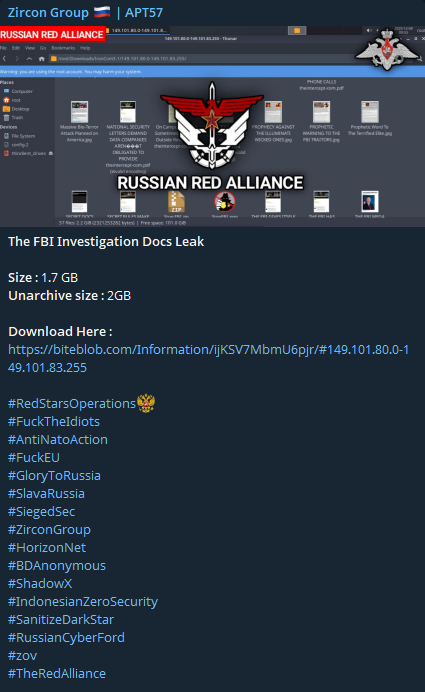Screen dimensions: 425x692
Task: Click the home icon in file manager toolbar
Action: pyautogui.click(x=41, y=59)
